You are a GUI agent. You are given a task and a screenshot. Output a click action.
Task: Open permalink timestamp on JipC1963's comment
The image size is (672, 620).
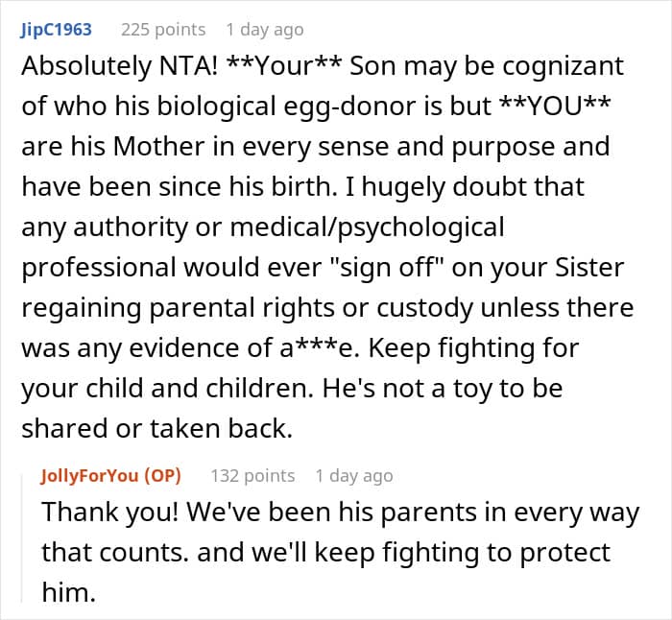(x=265, y=30)
